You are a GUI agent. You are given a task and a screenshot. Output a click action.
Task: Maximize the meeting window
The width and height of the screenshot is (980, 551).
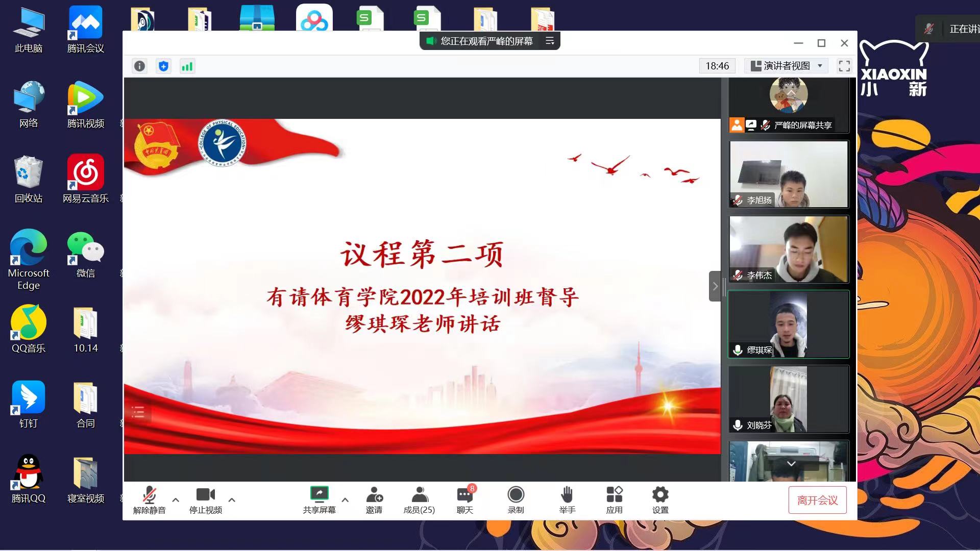(821, 43)
